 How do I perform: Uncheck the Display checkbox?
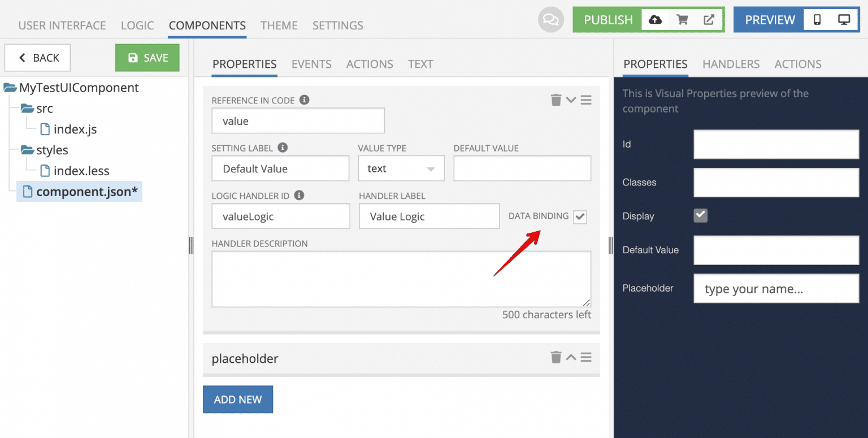pos(701,215)
